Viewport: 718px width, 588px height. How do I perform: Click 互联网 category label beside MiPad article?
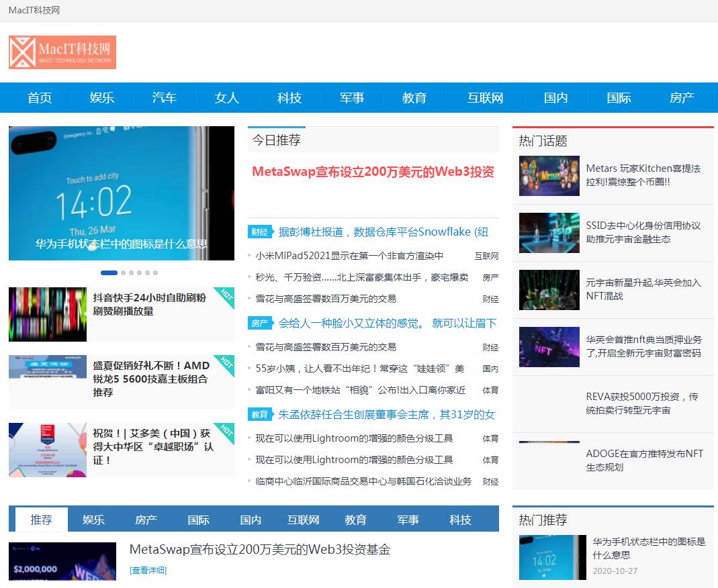coord(486,256)
